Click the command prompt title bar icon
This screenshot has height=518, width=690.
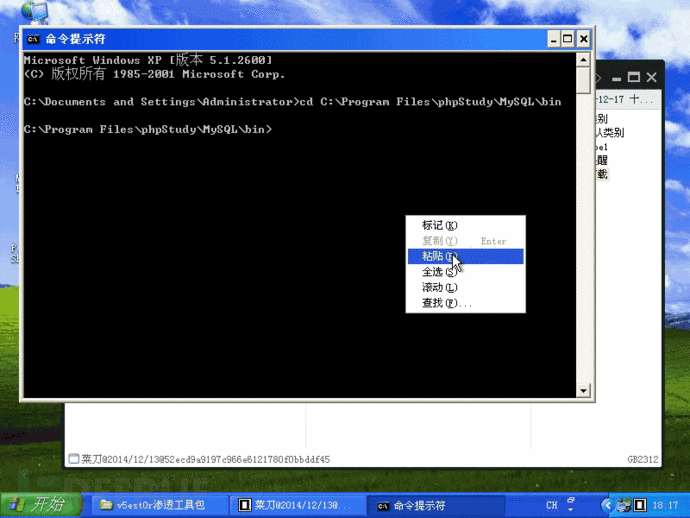(x=33, y=39)
